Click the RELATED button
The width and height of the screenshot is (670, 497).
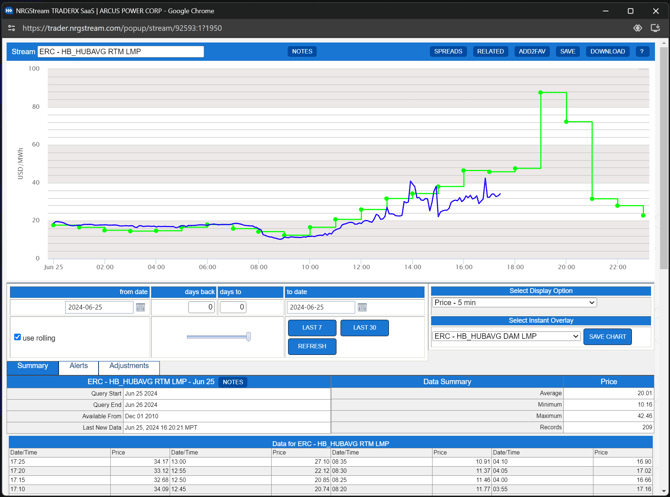pyautogui.click(x=491, y=51)
